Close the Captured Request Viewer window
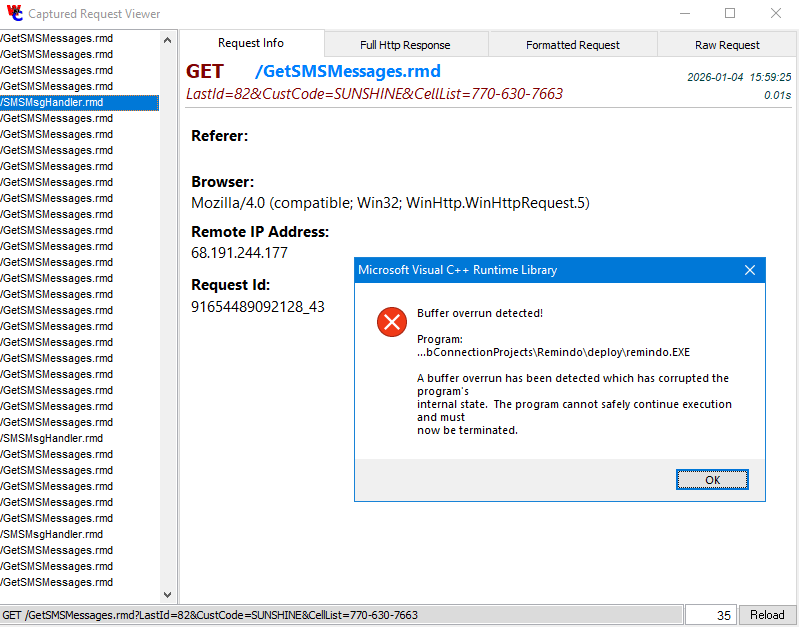Image resolution: width=799 pixels, height=627 pixels. point(776,14)
